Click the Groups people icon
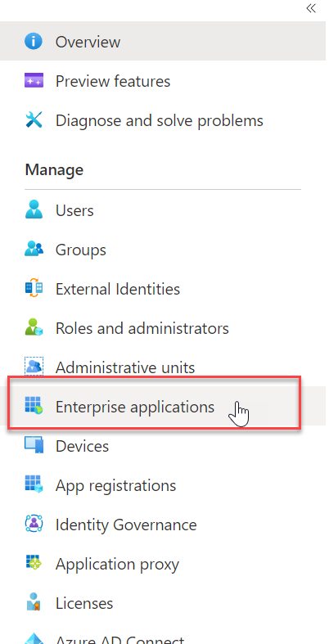The height and width of the screenshot is (644, 329). 34,250
